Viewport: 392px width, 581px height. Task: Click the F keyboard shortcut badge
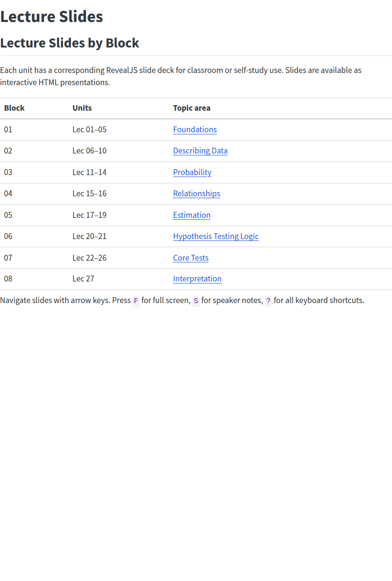click(136, 301)
